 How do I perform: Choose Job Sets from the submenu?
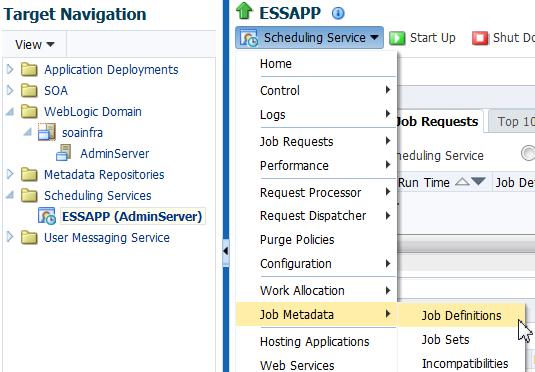coord(461,340)
